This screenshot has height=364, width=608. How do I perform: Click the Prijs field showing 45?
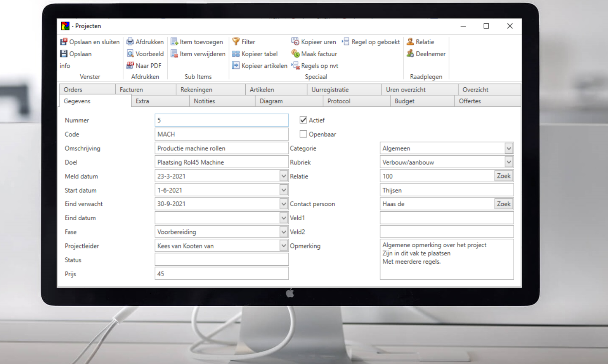[x=222, y=273]
